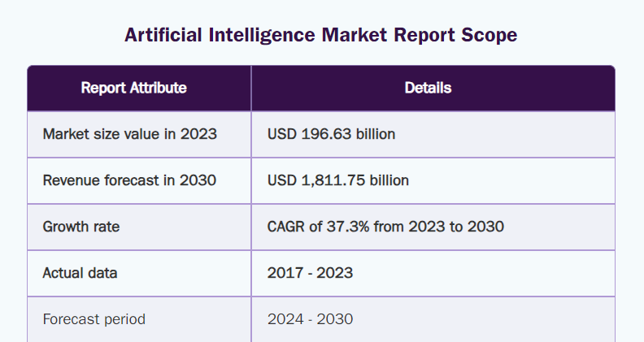Click the USD 1,811.75 billion value cell

click(337, 180)
